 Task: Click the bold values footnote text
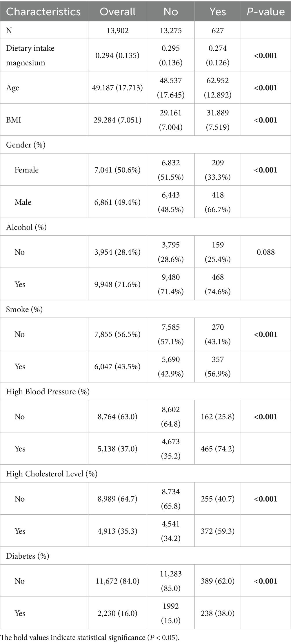click(x=90, y=638)
